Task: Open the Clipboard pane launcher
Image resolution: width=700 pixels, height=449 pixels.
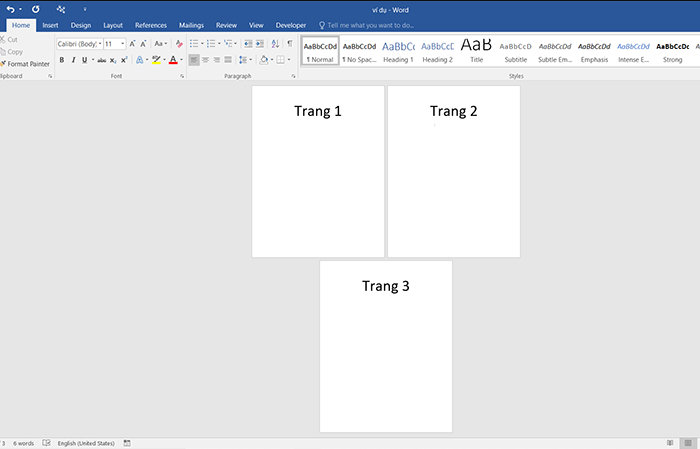Action: (50, 76)
